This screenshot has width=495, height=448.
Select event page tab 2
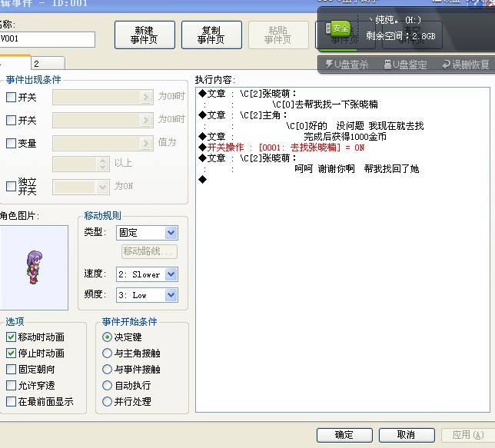[x=48, y=63]
